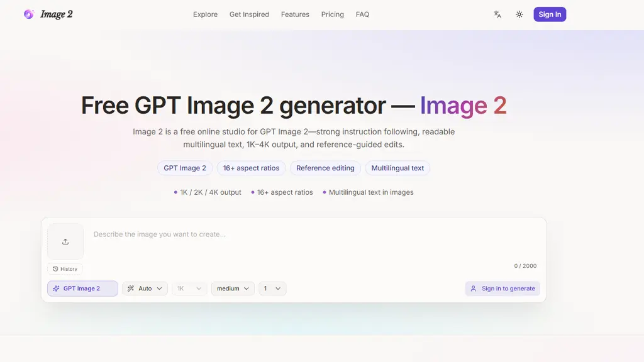
Task: Toggle the light/dark theme sun icon
Action: click(519, 14)
